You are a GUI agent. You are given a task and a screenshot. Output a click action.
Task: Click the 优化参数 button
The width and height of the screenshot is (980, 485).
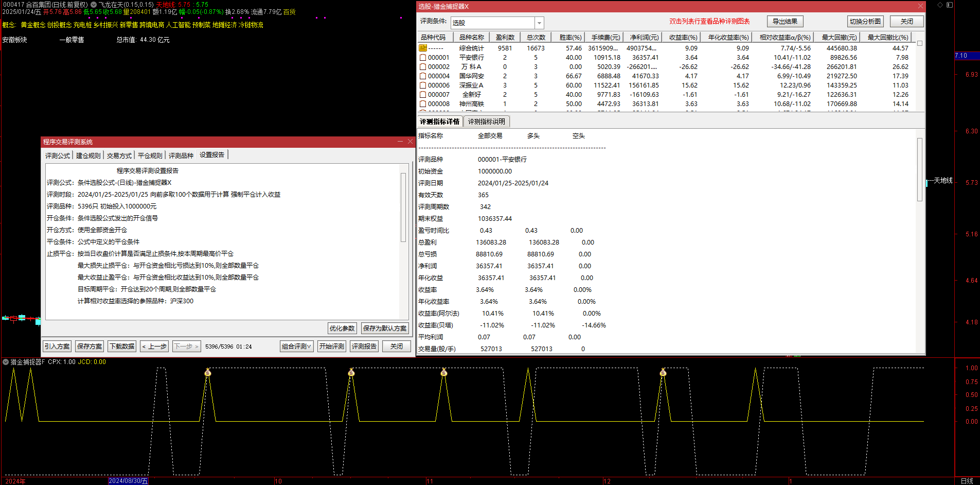point(342,328)
